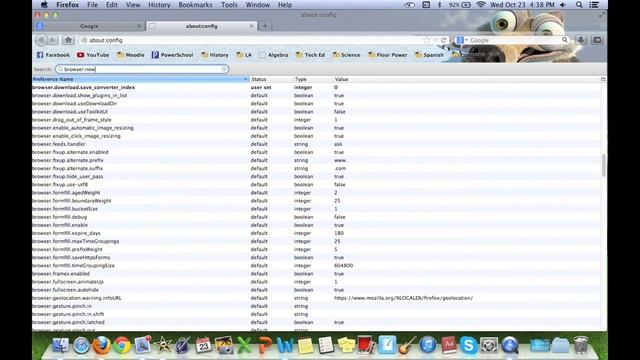
Task: Open the Moodle bookmarks folder
Action: (131, 55)
